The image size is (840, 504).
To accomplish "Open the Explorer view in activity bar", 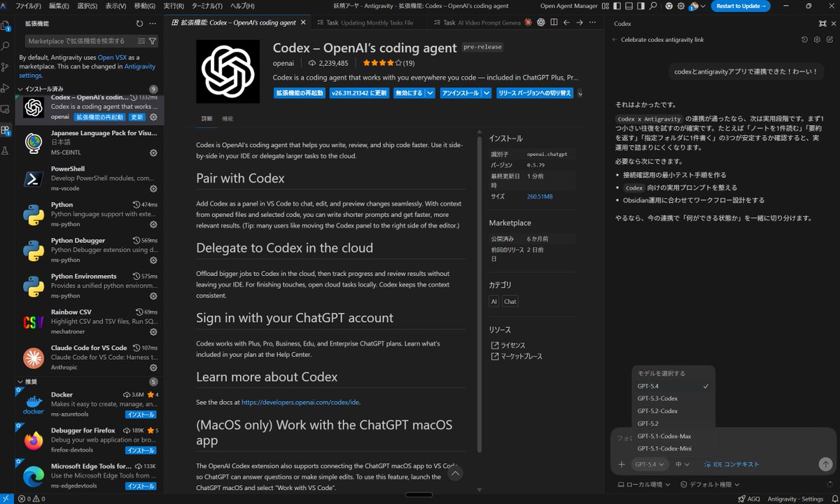I will tap(6, 27).
